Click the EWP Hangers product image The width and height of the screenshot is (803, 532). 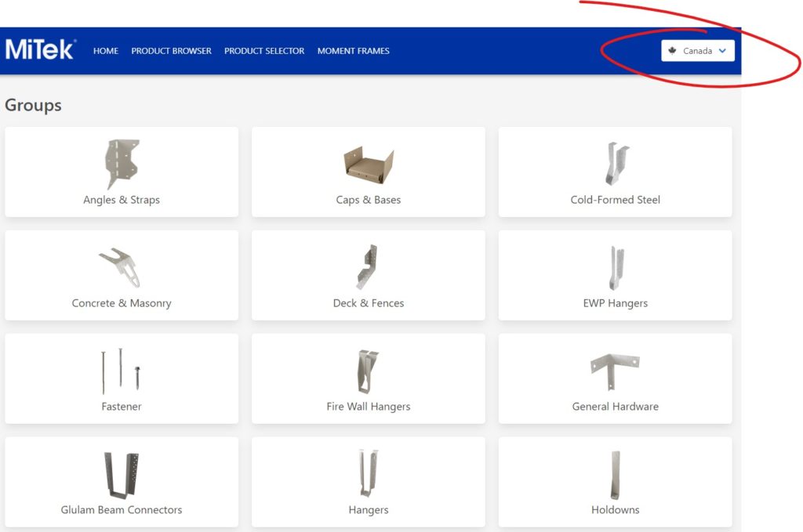coord(616,267)
